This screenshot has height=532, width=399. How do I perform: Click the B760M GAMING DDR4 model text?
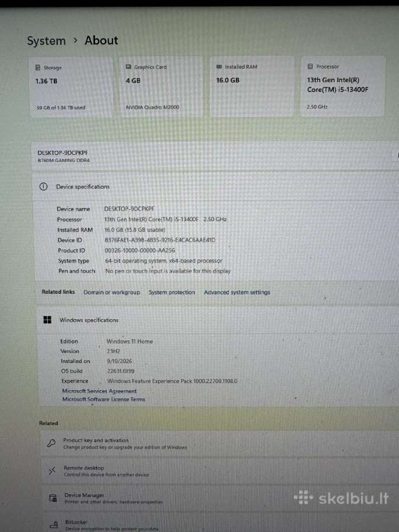[64, 160]
